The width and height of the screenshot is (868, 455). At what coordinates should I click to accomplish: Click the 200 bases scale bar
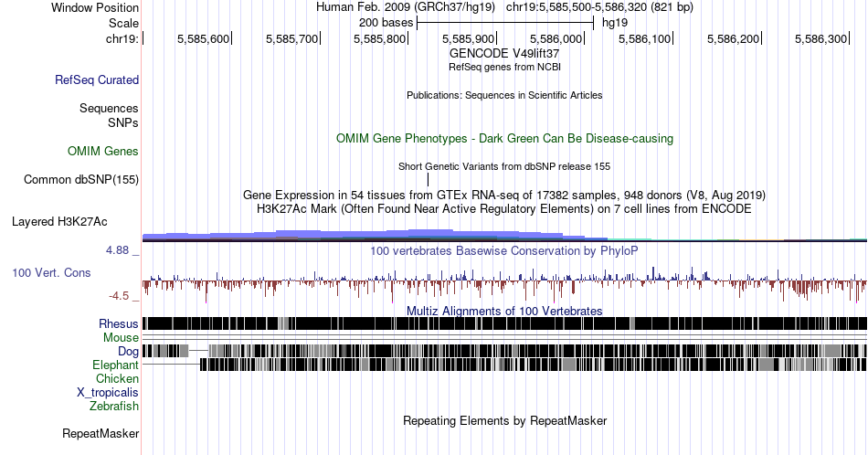tap(505, 23)
